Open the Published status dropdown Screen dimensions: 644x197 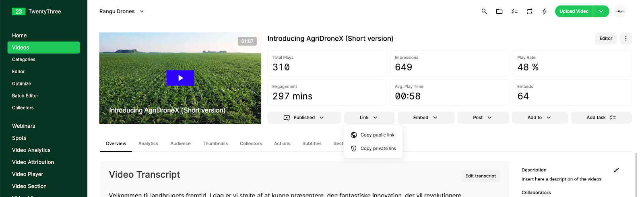[x=304, y=118]
